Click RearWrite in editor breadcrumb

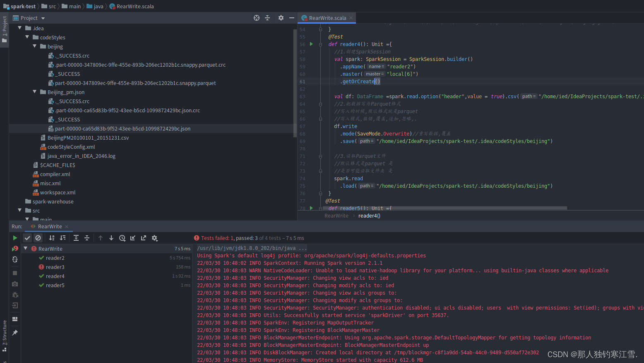click(336, 215)
